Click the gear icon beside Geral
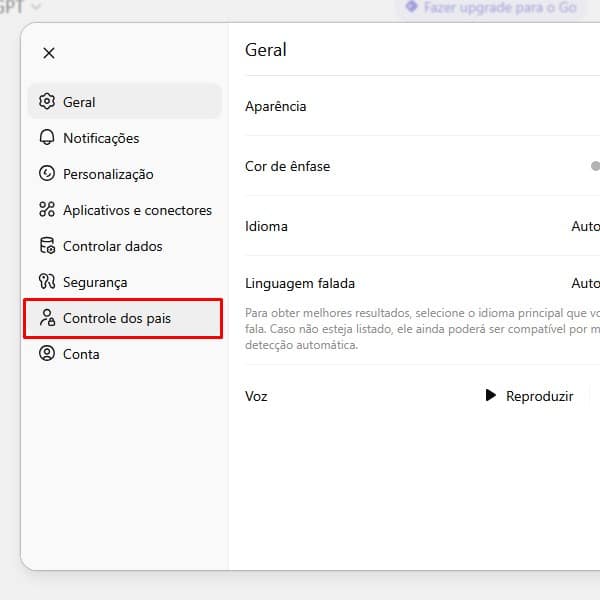Viewport: 600px width, 600px height. [x=47, y=102]
